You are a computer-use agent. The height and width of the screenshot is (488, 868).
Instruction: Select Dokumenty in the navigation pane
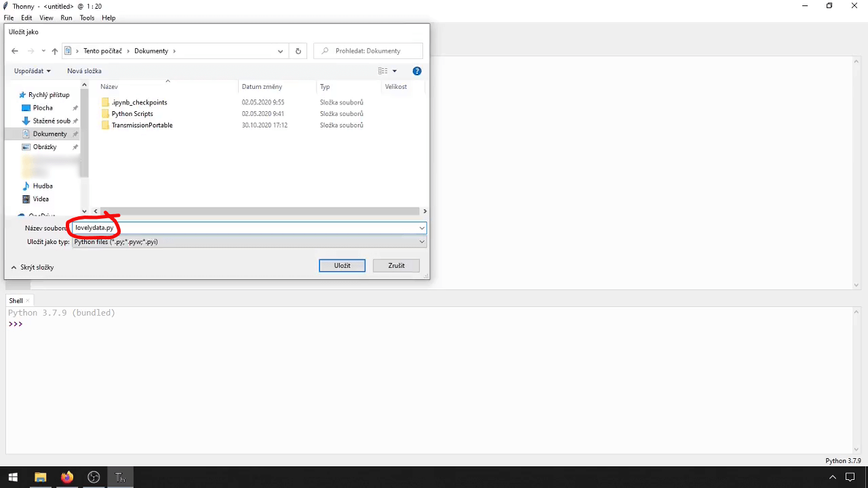(x=50, y=134)
